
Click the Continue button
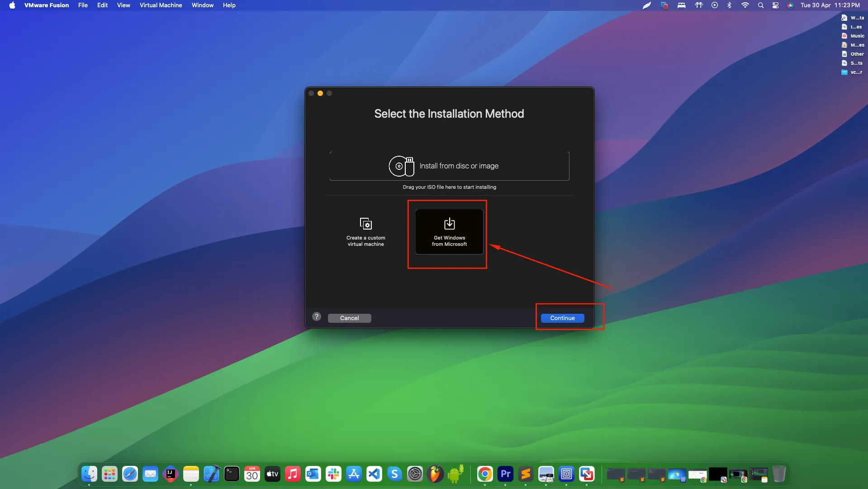click(562, 318)
